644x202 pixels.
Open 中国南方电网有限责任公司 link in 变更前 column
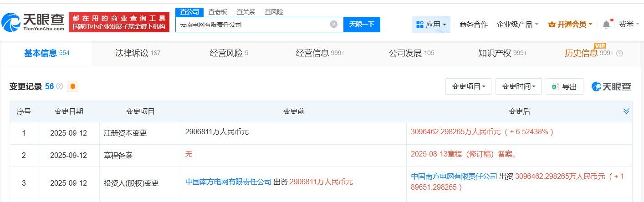(x=229, y=182)
